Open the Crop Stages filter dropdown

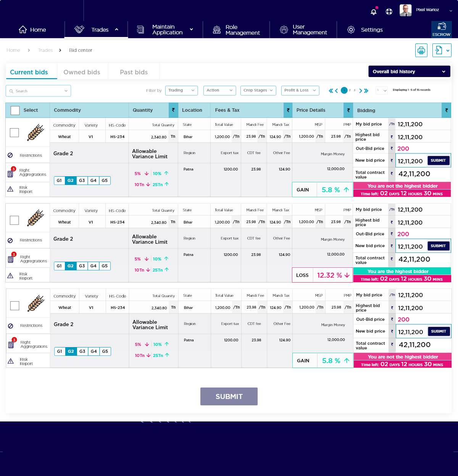coord(258,90)
